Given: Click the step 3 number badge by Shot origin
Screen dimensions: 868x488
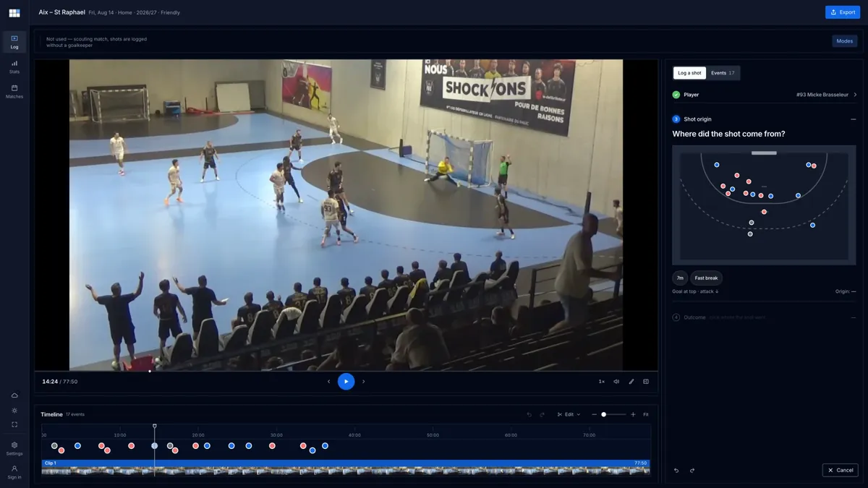Looking at the screenshot, I should pos(676,119).
